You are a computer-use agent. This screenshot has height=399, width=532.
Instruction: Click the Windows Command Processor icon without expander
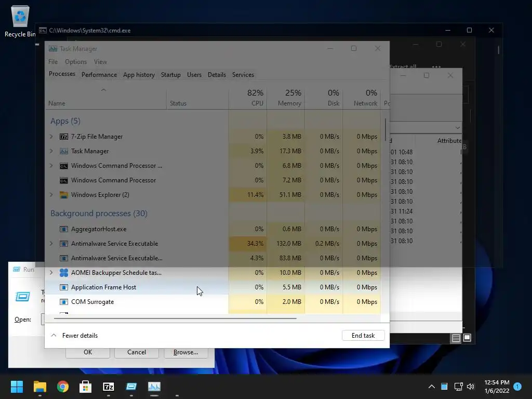point(64,180)
